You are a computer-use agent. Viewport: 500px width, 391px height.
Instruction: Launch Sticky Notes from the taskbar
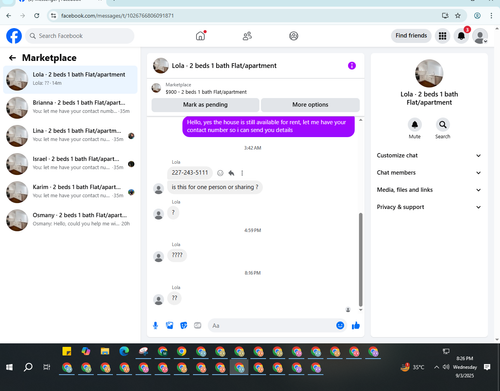pos(67,351)
